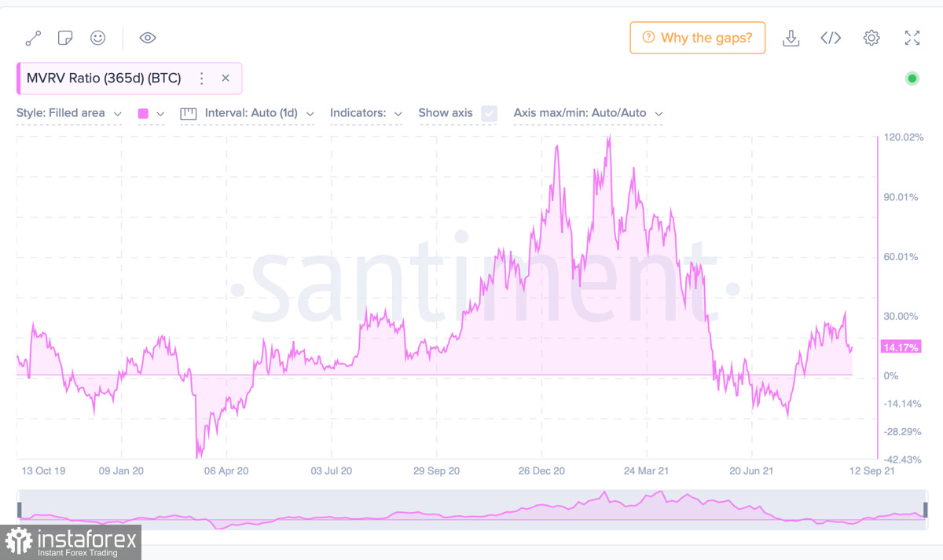Click the right handle of range slider

(925, 510)
